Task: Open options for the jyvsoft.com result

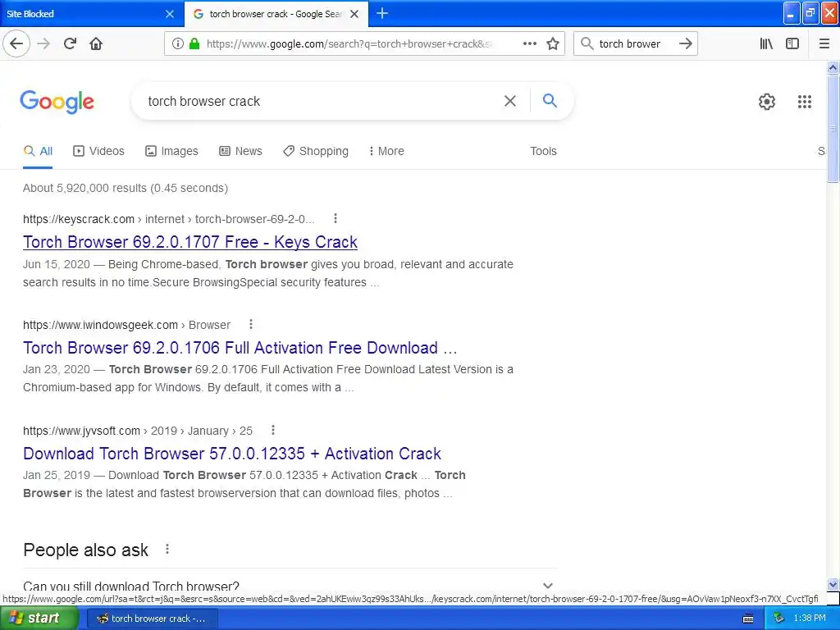Action: click(x=272, y=430)
